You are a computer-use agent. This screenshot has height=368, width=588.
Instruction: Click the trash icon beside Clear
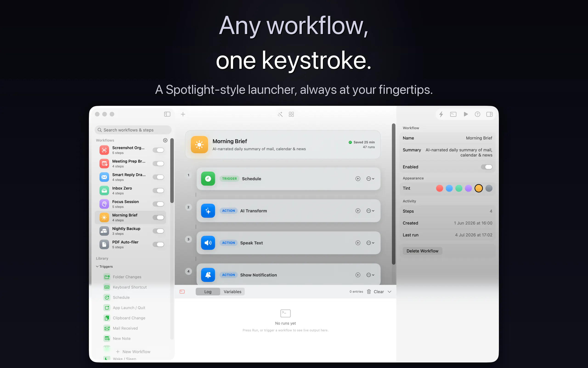pos(369,292)
